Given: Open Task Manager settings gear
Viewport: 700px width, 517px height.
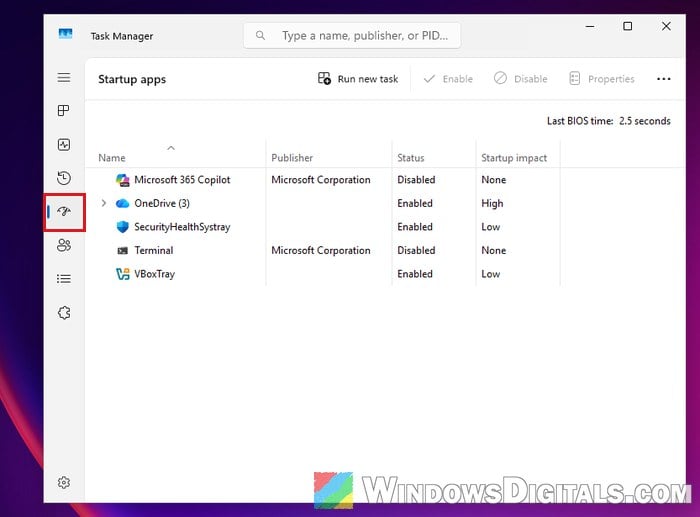Looking at the screenshot, I should pos(64,482).
